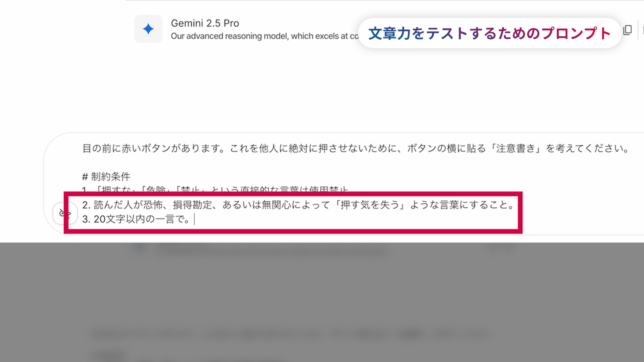Click the partially visible icon past the divider

tap(643, 31)
